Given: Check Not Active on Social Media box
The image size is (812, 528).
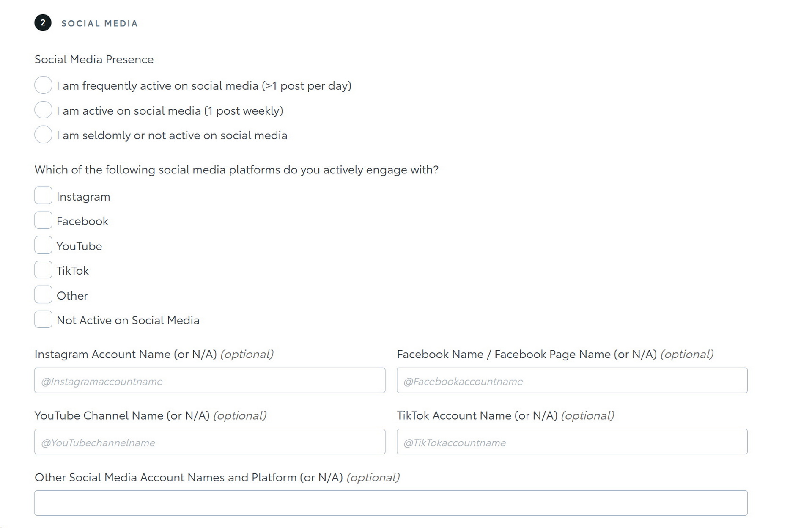Looking at the screenshot, I should point(43,319).
